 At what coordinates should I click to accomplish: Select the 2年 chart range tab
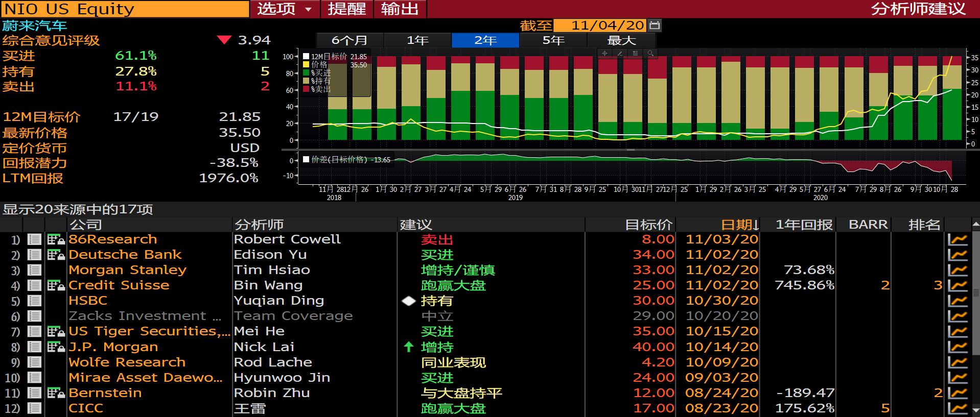tap(485, 40)
